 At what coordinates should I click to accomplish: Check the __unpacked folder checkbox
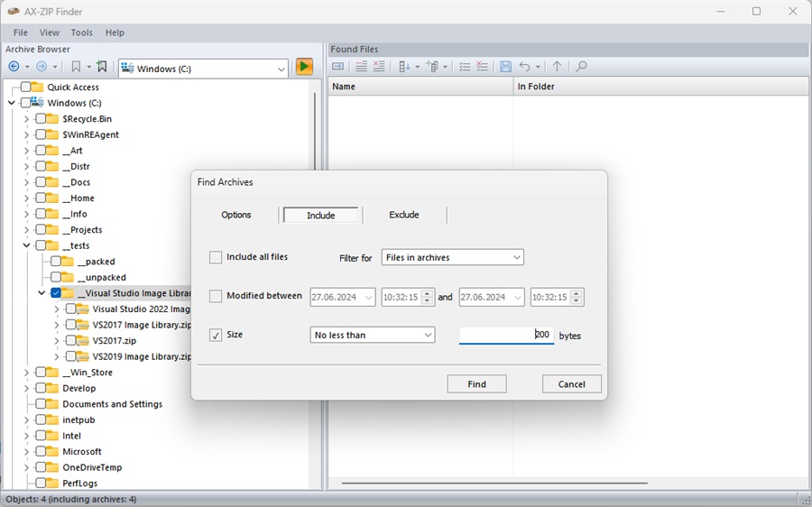[x=56, y=277]
